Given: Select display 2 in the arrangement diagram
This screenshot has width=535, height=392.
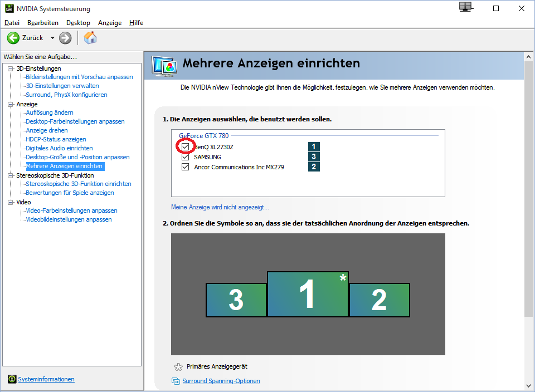Looking at the screenshot, I should (380, 300).
